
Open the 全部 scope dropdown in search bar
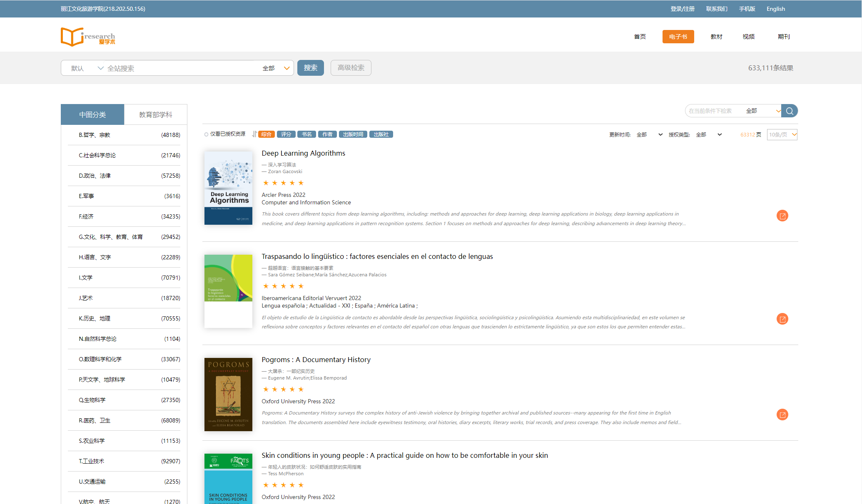pos(276,68)
